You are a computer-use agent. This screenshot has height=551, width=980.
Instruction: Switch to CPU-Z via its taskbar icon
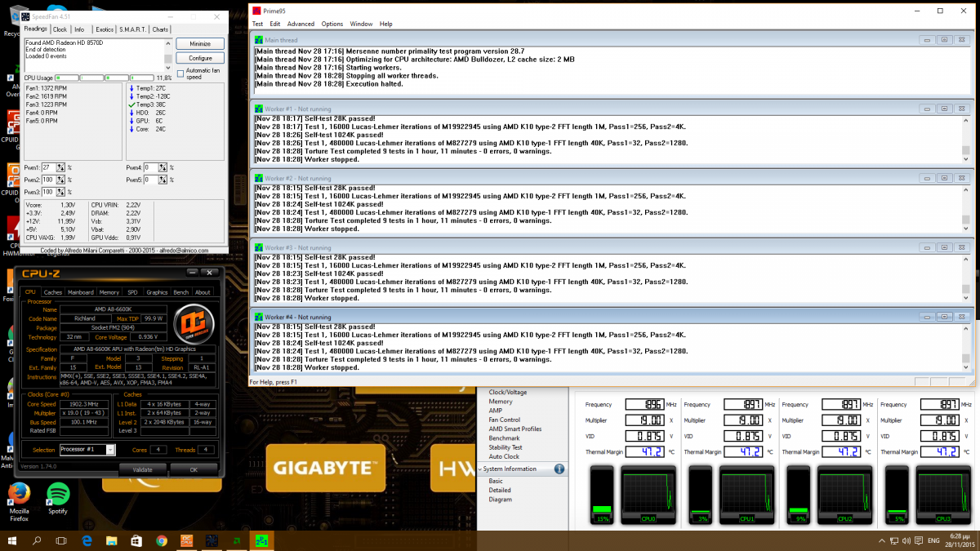[x=187, y=540]
